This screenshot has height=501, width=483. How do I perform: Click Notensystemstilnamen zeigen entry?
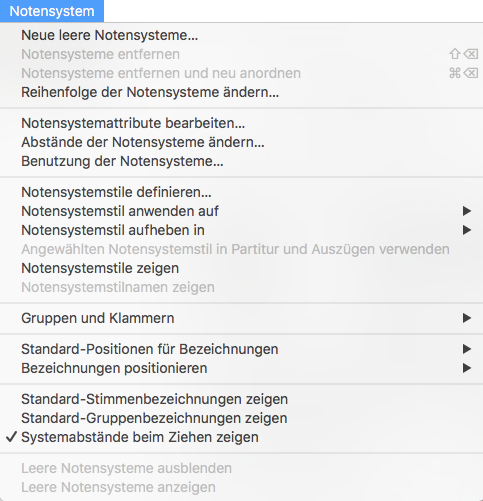241,287
